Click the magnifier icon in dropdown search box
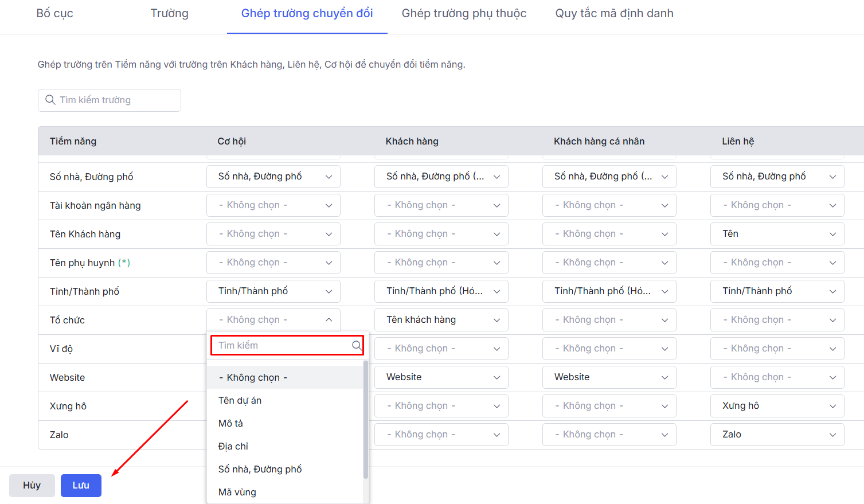Screen dimensions: 864x504 pos(357,345)
